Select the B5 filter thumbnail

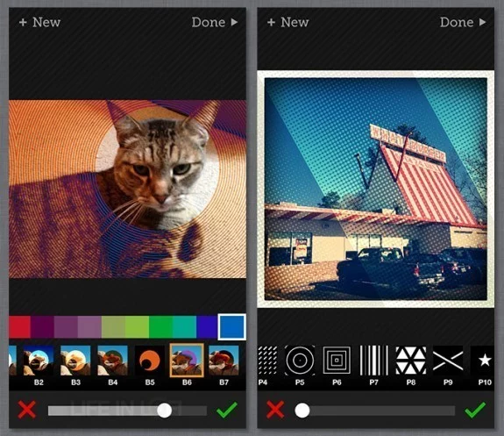click(x=150, y=361)
